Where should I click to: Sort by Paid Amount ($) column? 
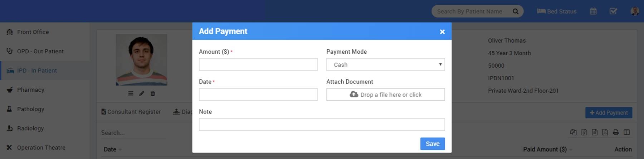[x=545, y=149]
